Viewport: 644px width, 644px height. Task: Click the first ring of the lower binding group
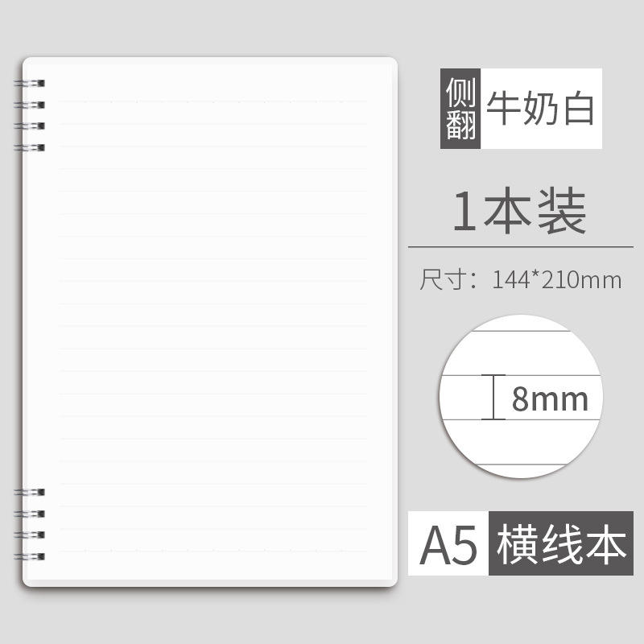click(29, 492)
